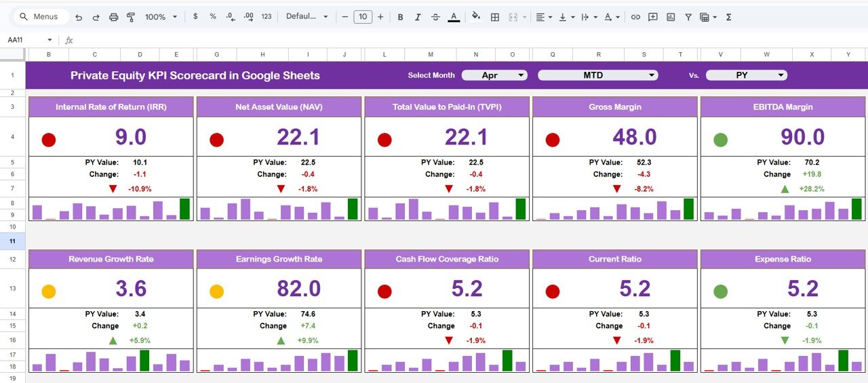Click the Undo icon

79,17
